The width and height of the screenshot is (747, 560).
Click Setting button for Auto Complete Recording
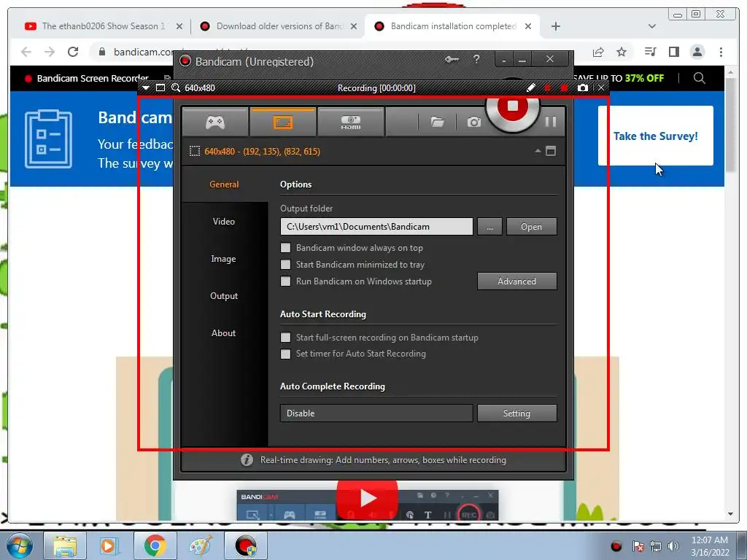[x=517, y=413]
